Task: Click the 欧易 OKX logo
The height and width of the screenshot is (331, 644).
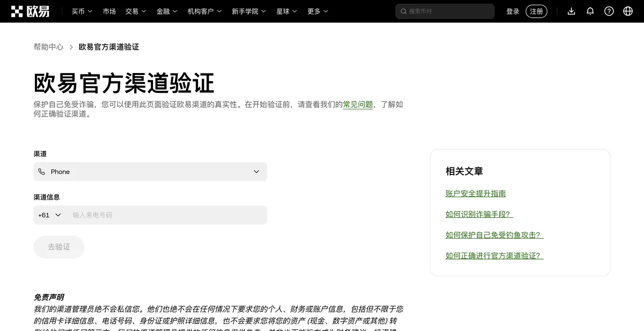Action: click(30, 11)
